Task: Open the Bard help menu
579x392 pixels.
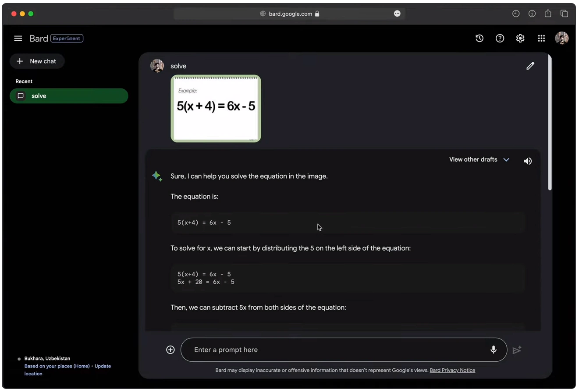Action: coord(500,38)
